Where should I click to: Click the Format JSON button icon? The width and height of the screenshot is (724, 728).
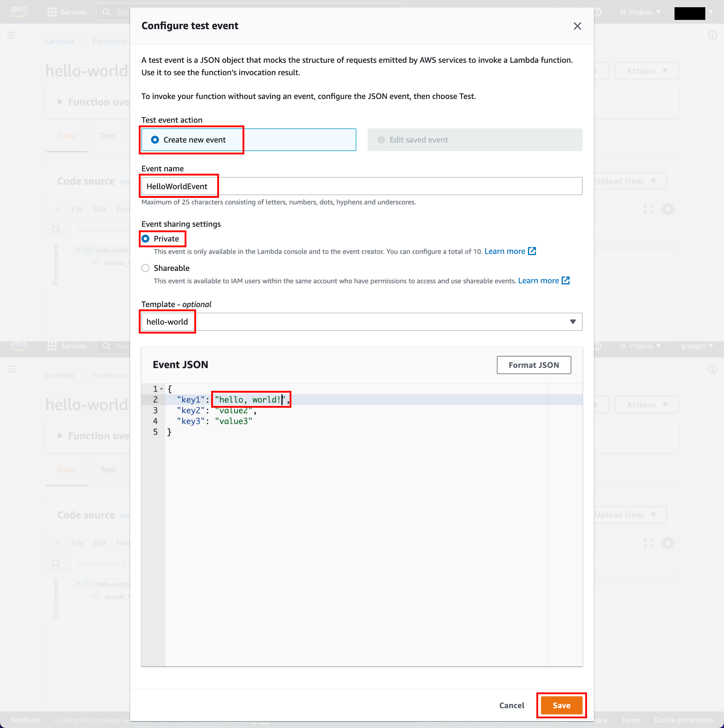[x=533, y=365]
